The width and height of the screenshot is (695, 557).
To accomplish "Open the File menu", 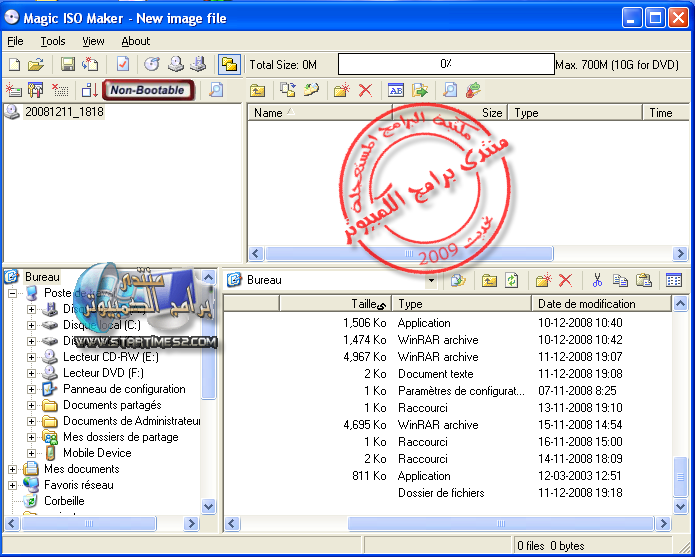I will click(16, 41).
